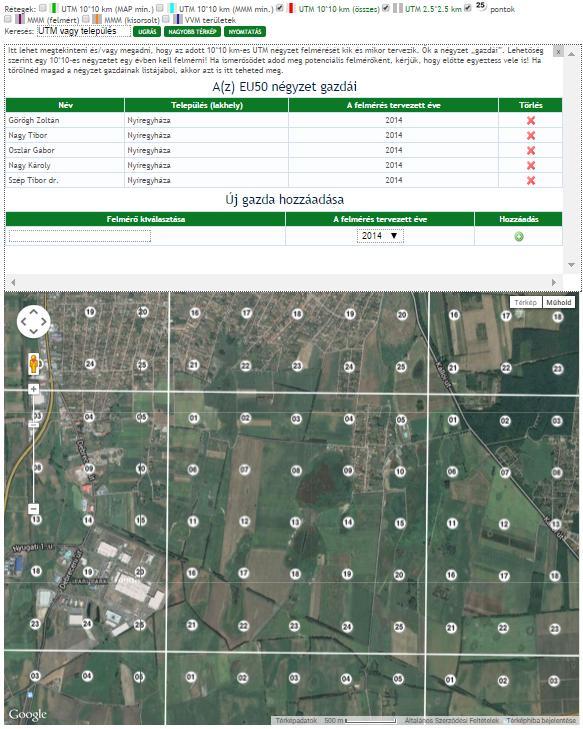Click the 25 points marker legend icon

(x=481, y=6)
